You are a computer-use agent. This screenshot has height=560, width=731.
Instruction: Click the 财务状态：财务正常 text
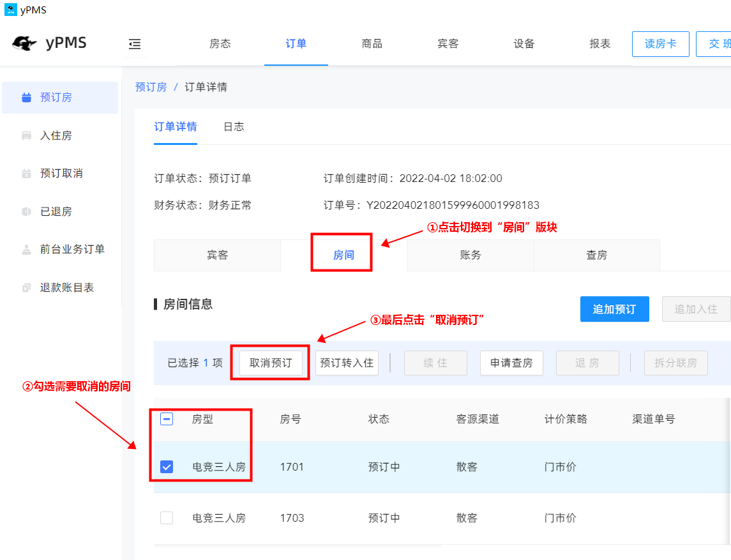click(x=203, y=205)
